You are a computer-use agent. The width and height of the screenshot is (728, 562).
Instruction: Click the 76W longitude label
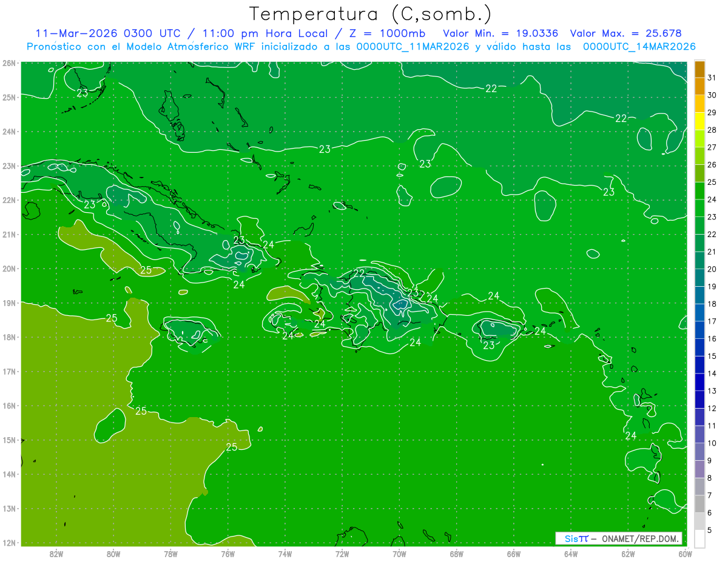(227, 553)
